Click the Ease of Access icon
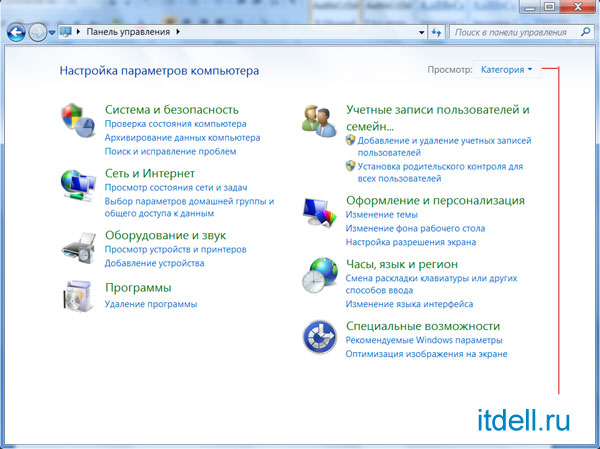The height and width of the screenshot is (449, 600). 320,337
